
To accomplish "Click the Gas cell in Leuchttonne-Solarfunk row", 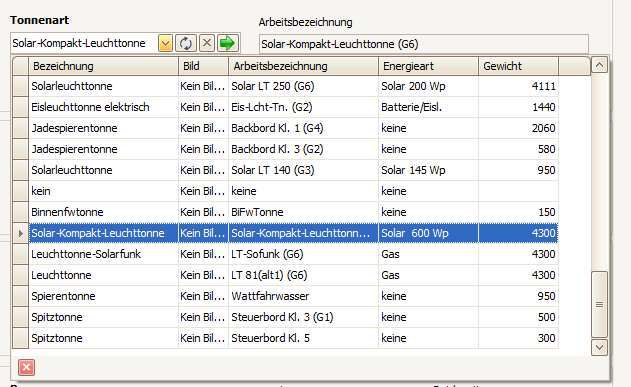I will point(429,254).
